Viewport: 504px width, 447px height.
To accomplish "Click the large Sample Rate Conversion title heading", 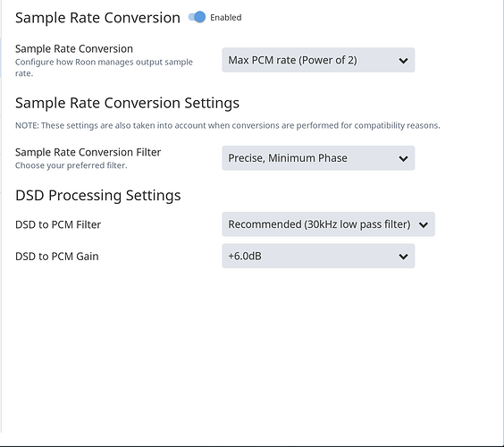I will pyautogui.click(x=97, y=18).
